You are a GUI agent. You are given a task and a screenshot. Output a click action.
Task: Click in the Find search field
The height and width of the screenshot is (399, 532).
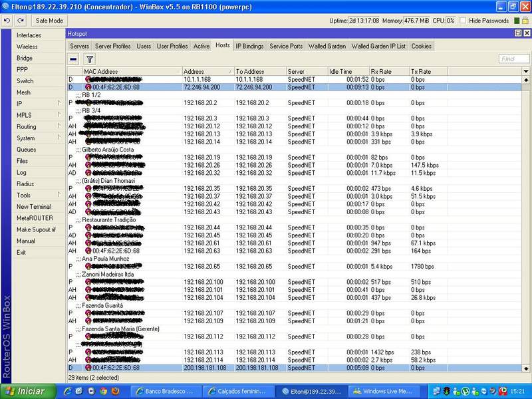click(x=513, y=59)
